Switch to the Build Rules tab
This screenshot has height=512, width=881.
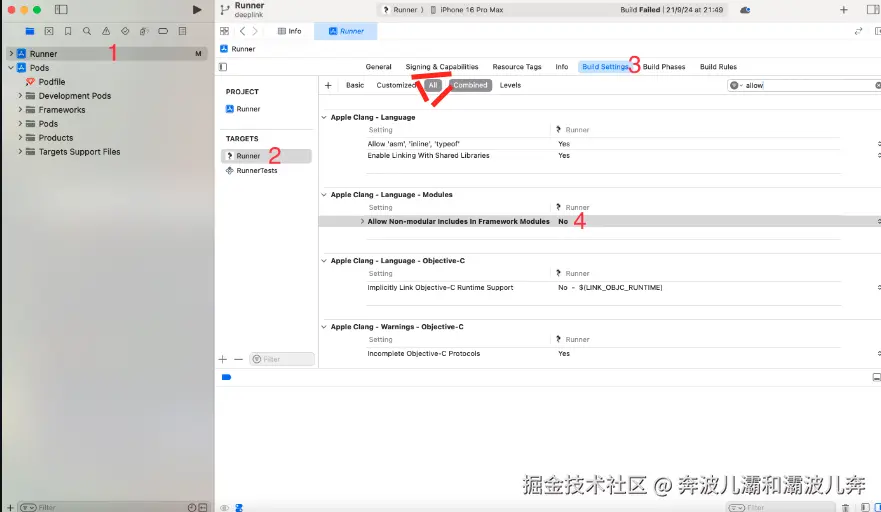pyautogui.click(x=718, y=67)
